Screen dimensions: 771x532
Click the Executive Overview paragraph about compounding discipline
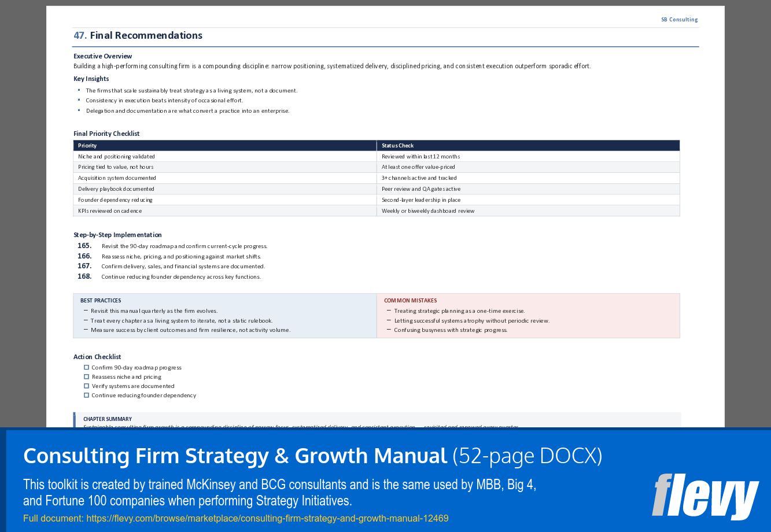pyautogui.click(x=332, y=66)
